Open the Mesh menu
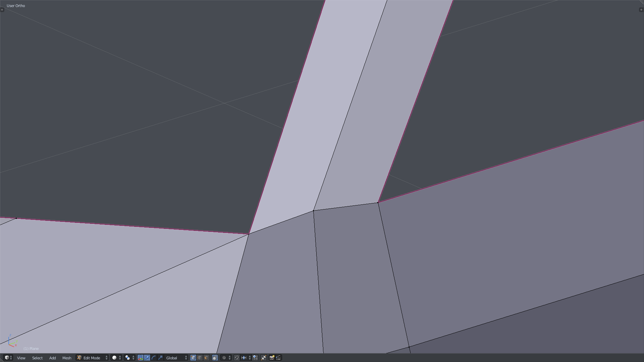The height and width of the screenshot is (362, 644). click(x=67, y=358)
